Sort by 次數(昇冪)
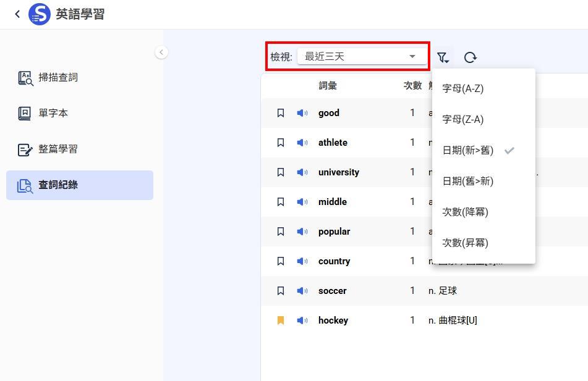This screenshot has width=588, height=381. pyautogui.click(x=484, y=243)
